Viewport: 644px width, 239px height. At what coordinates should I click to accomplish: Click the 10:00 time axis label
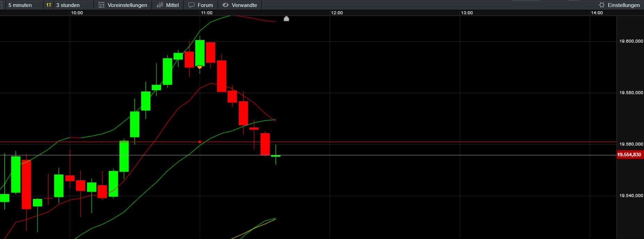(77, 13)
